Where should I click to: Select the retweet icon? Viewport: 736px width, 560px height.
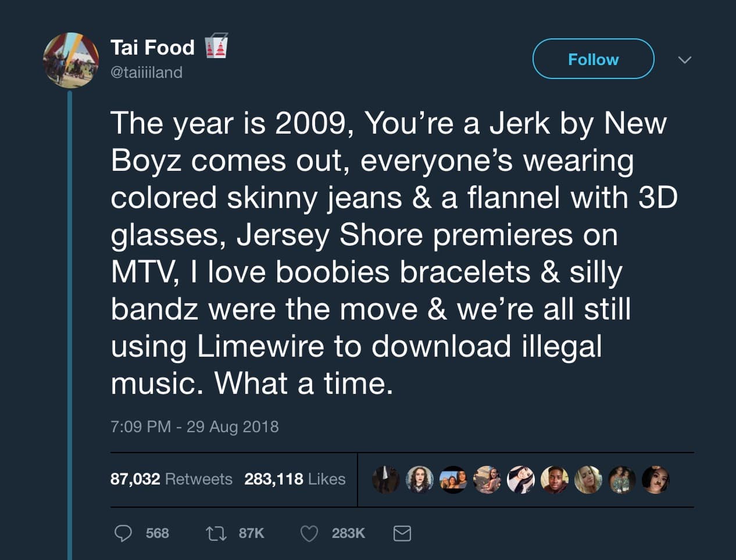(x=215, y=533)
